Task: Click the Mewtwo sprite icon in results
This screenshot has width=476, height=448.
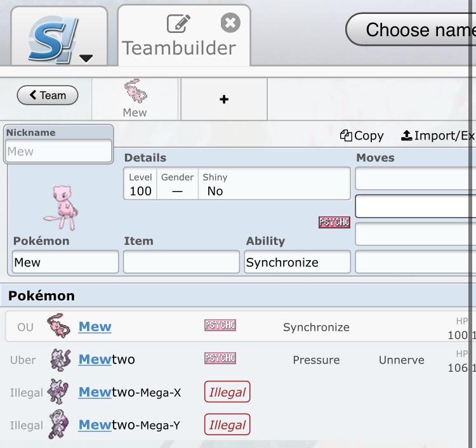Action: point(60,359)
